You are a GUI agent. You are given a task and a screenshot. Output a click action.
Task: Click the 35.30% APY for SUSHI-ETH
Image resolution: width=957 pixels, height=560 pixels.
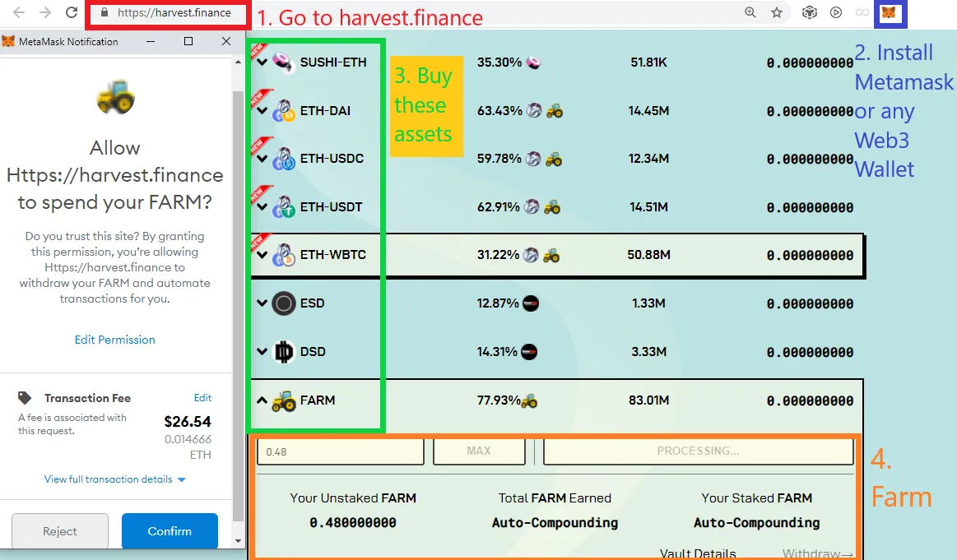click(499, 62)
